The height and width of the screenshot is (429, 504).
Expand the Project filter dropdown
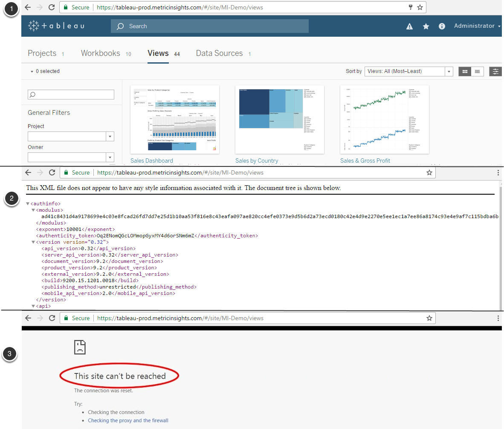[110, 136]
